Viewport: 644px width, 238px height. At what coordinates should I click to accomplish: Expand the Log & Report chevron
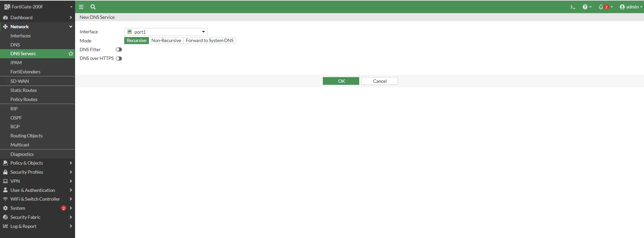click(x=71, y=226)
